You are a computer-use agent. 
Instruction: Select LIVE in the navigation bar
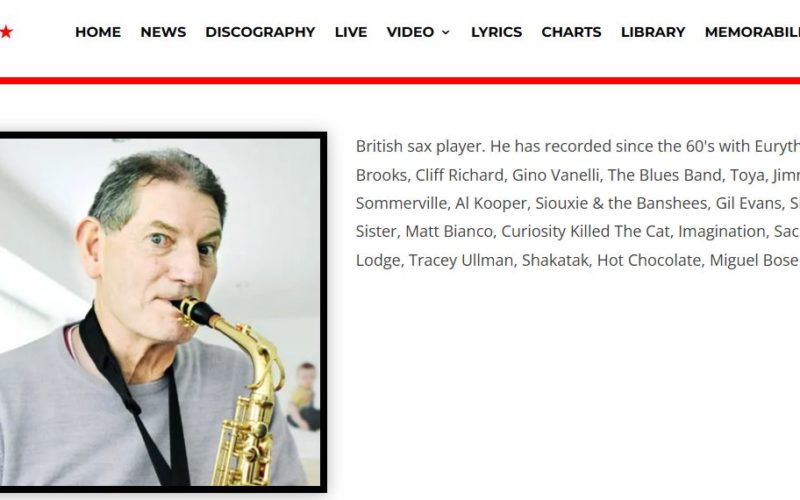pos(351,32)
